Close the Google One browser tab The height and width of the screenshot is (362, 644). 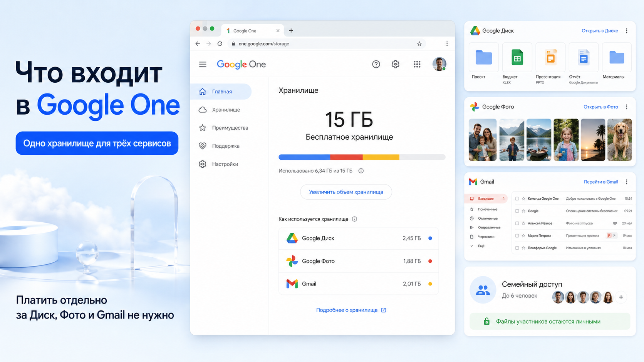(x=278, y=31)
